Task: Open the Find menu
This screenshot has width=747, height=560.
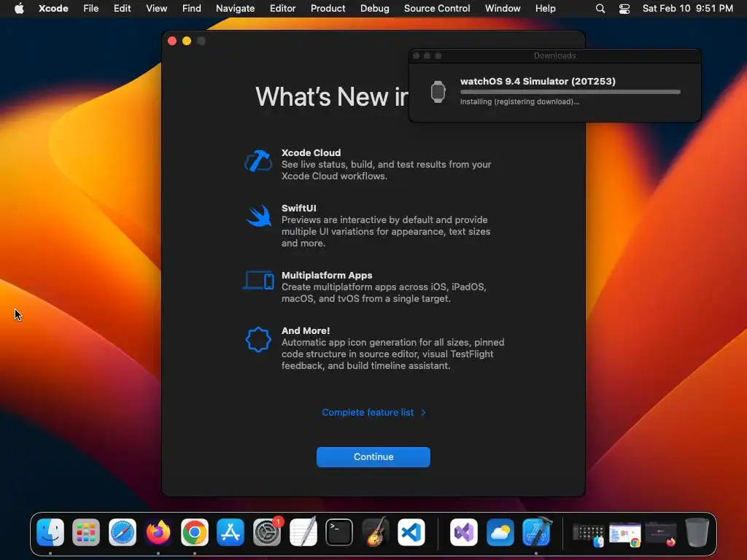Action: pyautogui.click(x=192, y=9)
